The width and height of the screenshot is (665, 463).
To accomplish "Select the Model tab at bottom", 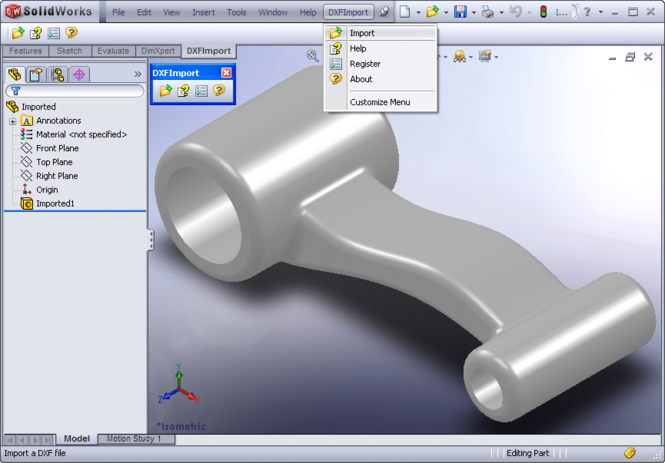I will 76,438.
